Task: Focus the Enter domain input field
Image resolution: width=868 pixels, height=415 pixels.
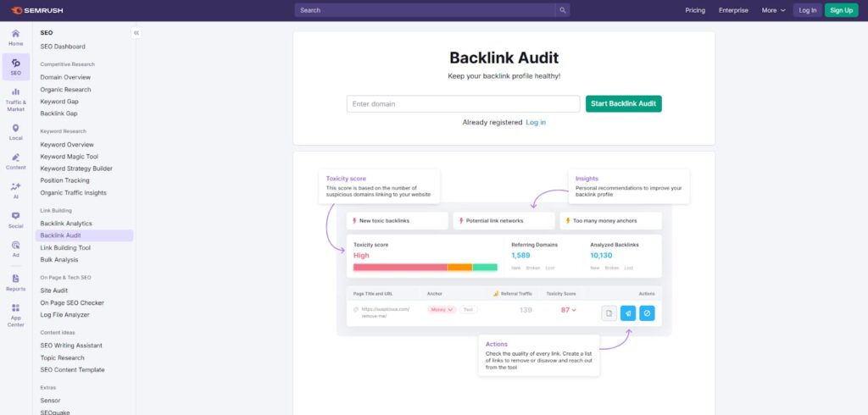Action: pyautogui.click(x=463, y=104)
